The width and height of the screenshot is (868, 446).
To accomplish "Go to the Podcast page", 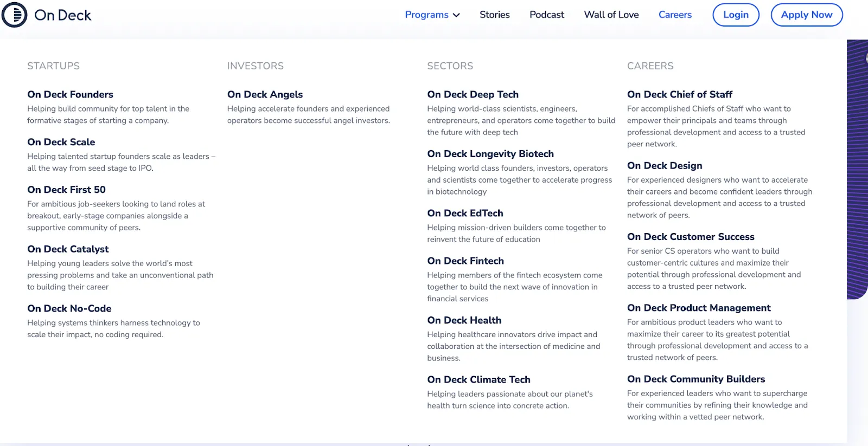I will 547,15.
